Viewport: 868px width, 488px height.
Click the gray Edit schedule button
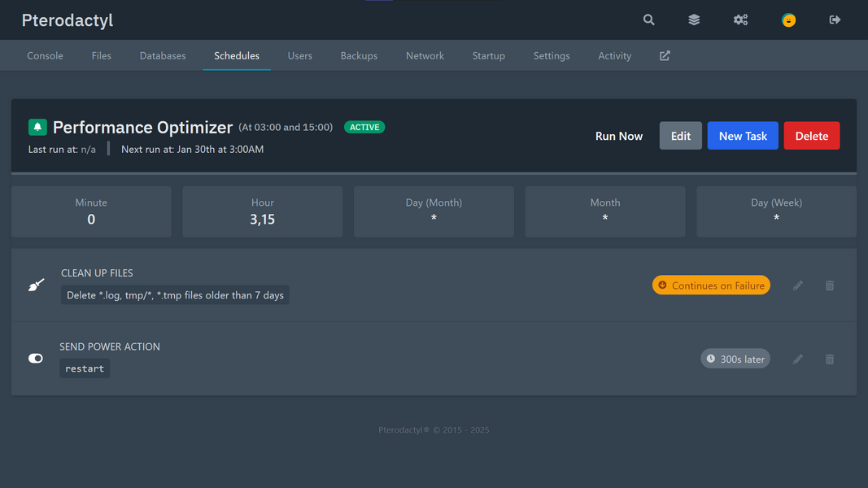[x=681, y=136]
